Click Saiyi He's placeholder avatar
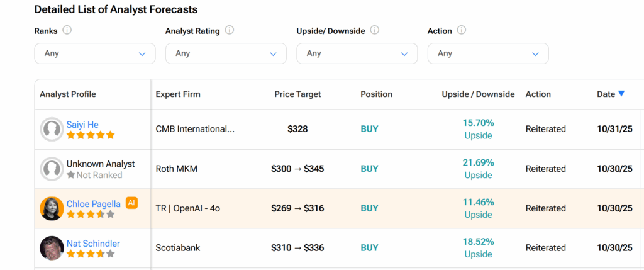The height and width of the screenshot is (270, 644). [52, 129]
